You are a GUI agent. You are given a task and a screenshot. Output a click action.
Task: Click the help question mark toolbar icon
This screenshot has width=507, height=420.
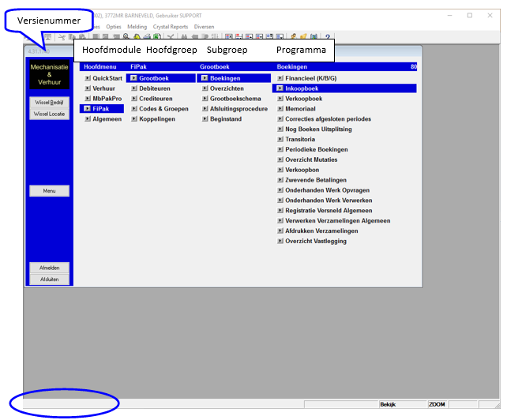[x=328, y=37]
